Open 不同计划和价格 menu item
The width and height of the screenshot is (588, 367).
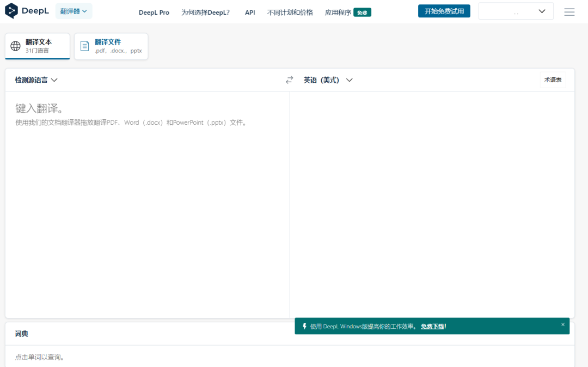[x=290, y=13]
